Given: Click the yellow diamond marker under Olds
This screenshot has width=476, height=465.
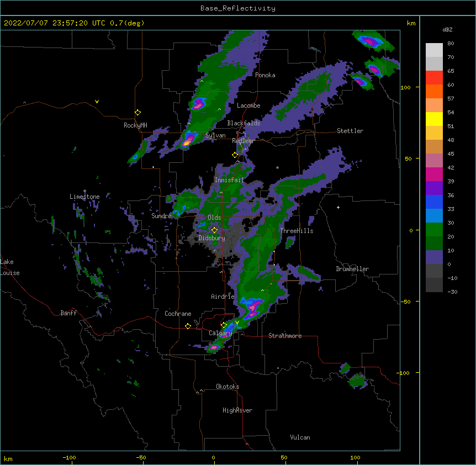Looking at the screenshot, I should [214, 230].
